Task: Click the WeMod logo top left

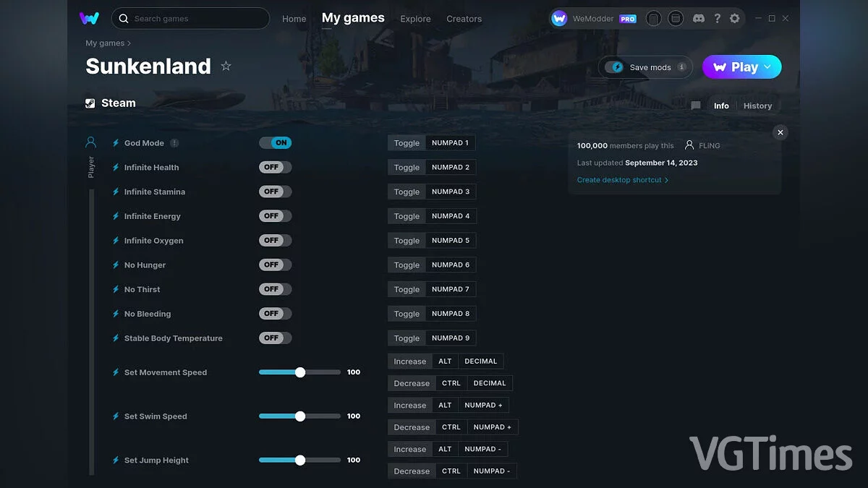Action: pyautogui.click(x=89, y=18)
